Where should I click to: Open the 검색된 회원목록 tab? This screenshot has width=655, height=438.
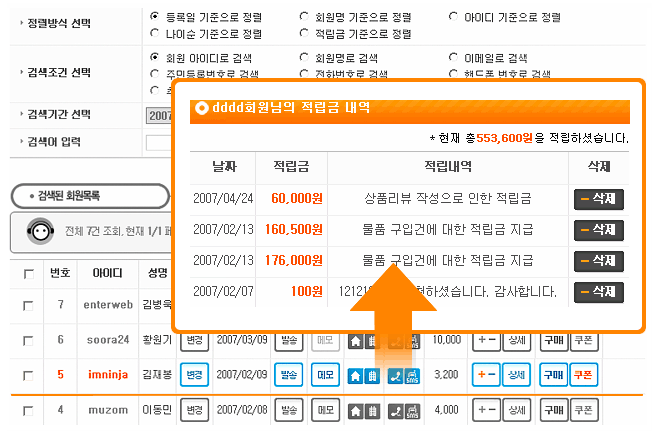88,195
